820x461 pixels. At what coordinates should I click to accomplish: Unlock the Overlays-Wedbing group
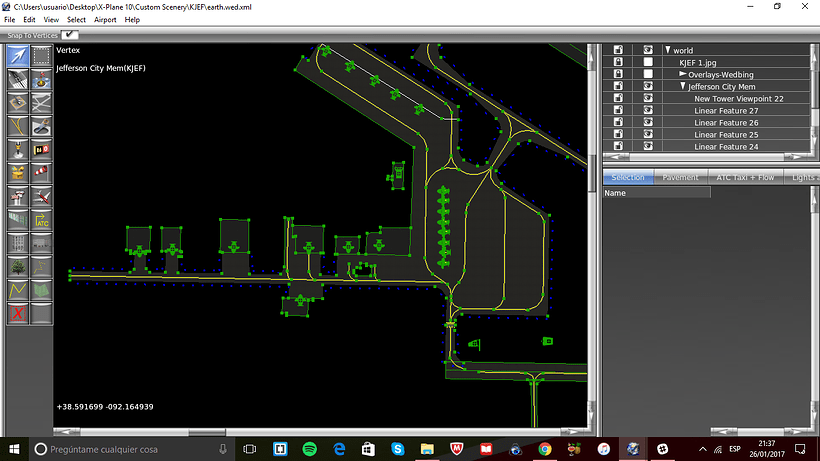point(618,74)
